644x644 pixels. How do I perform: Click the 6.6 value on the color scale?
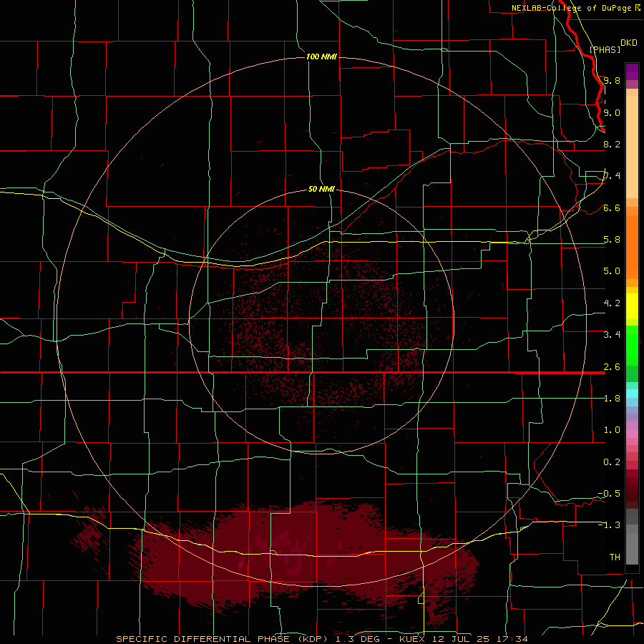click(612, 208)
